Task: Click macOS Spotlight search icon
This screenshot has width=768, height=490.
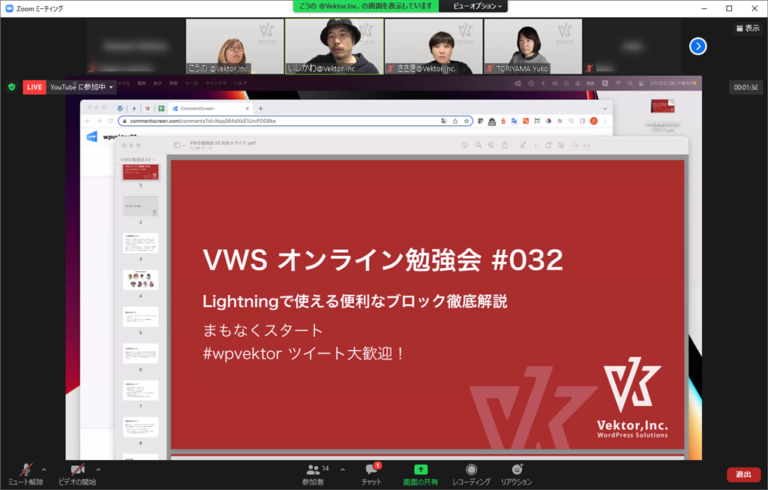Action: (630, 83)
